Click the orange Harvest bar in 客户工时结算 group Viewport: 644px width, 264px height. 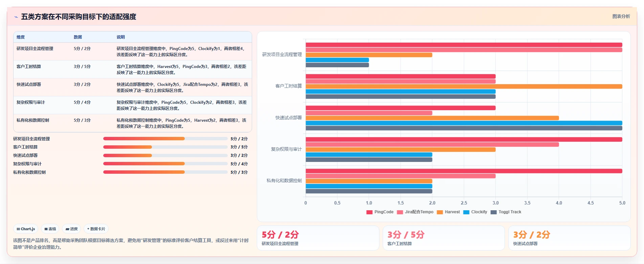tap(464, 87)
